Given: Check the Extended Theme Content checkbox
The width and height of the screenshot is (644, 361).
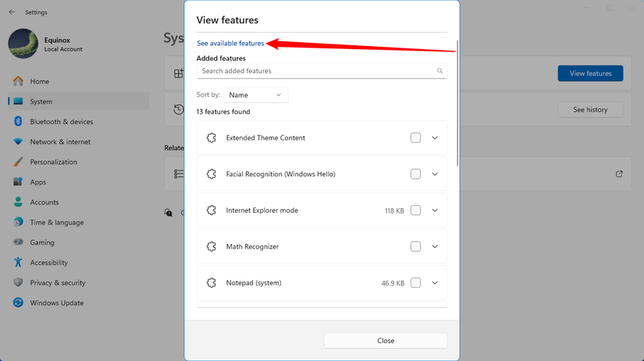Looking at the screenshot, I should point(415,138).
